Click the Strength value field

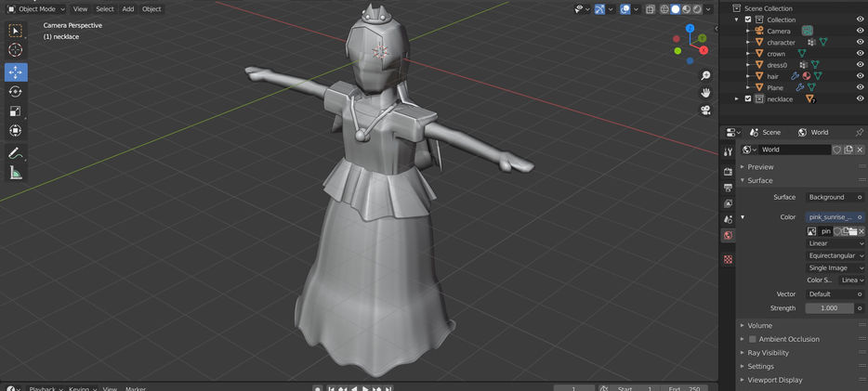click(829, 308)
